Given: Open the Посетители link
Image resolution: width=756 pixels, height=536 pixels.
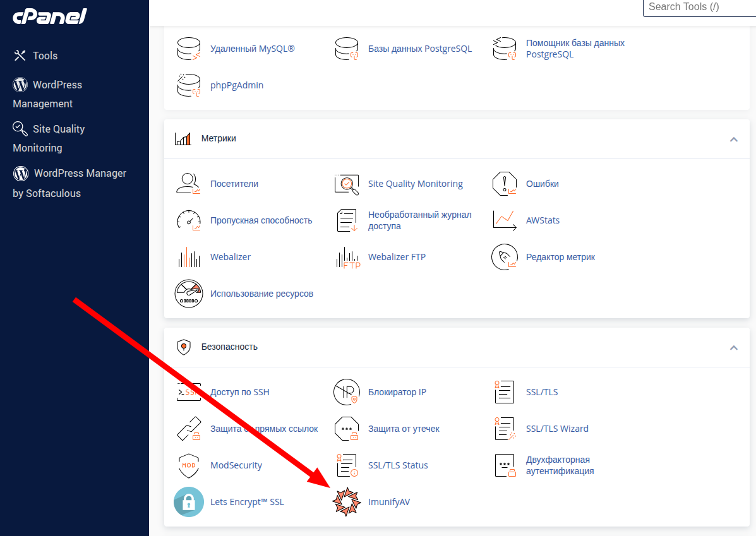Looking at the screenshot, I should (x=234, y=184).
